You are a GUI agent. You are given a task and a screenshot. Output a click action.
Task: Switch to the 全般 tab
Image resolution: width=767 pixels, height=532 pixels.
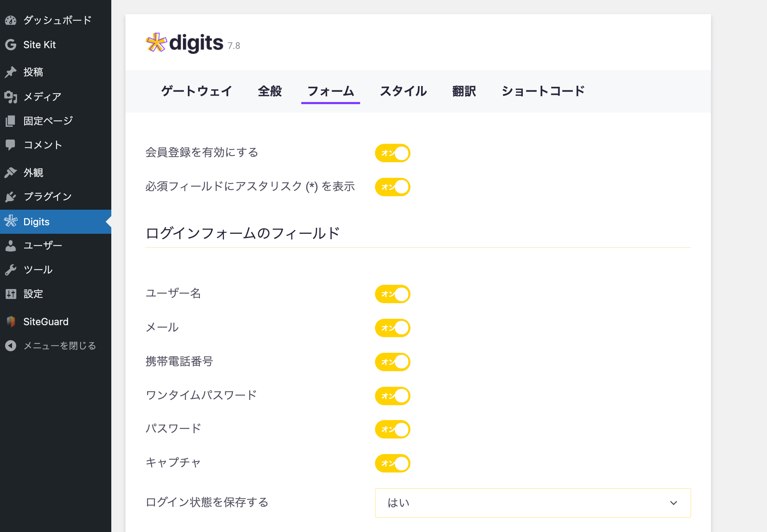(270, 91)
